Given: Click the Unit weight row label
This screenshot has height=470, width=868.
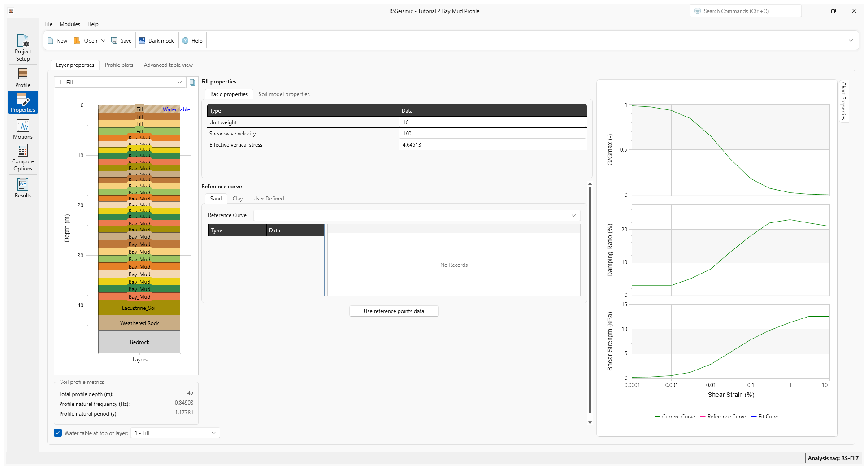Looking at the screenshot, I should 223,122.
